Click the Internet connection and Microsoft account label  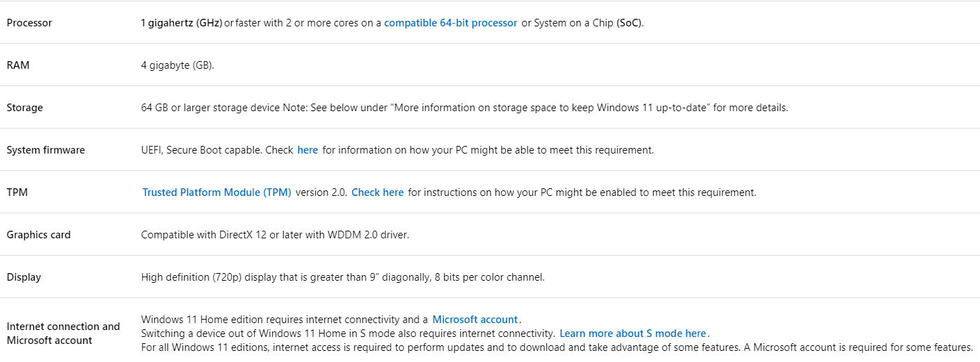[63, 334]
